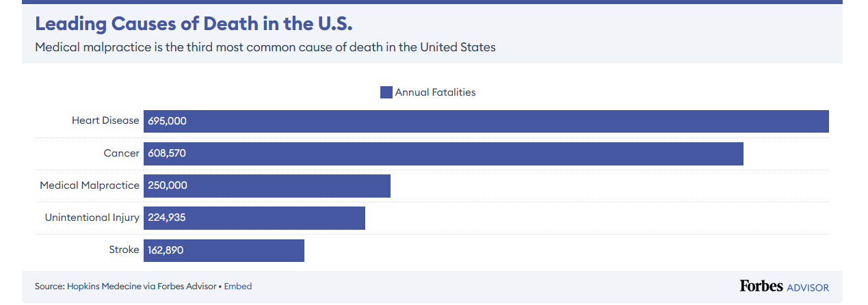Click the Medical Malpractice axis label

click(90, 186)
